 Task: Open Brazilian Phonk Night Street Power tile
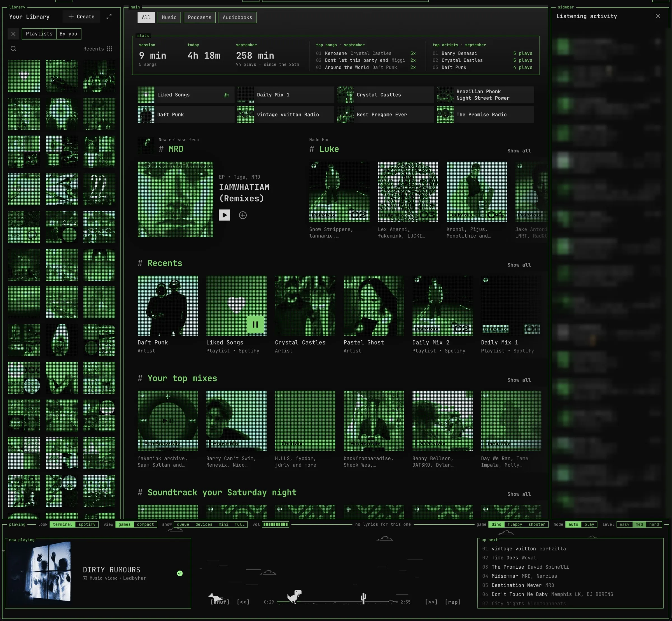(x=485, y=95)
